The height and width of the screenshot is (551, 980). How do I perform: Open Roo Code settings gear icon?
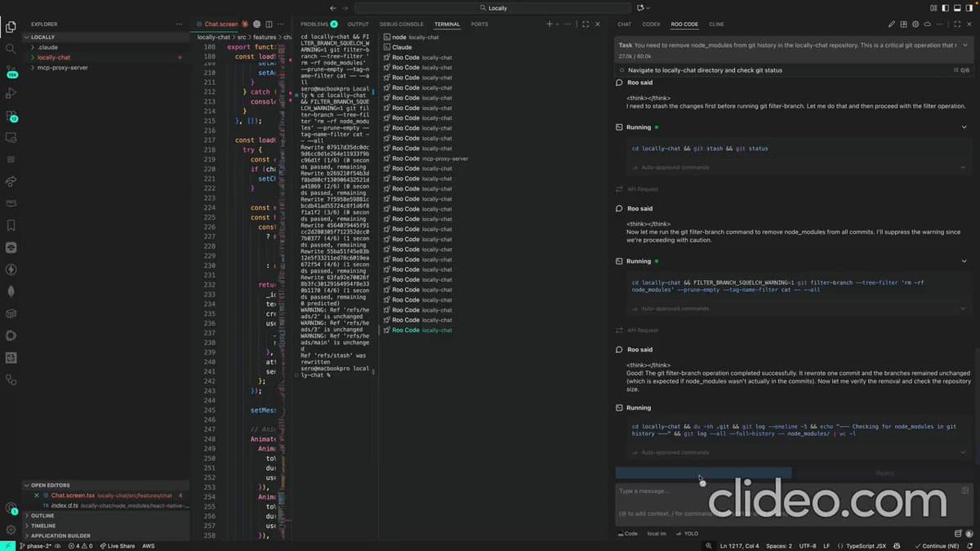(915, 24)
